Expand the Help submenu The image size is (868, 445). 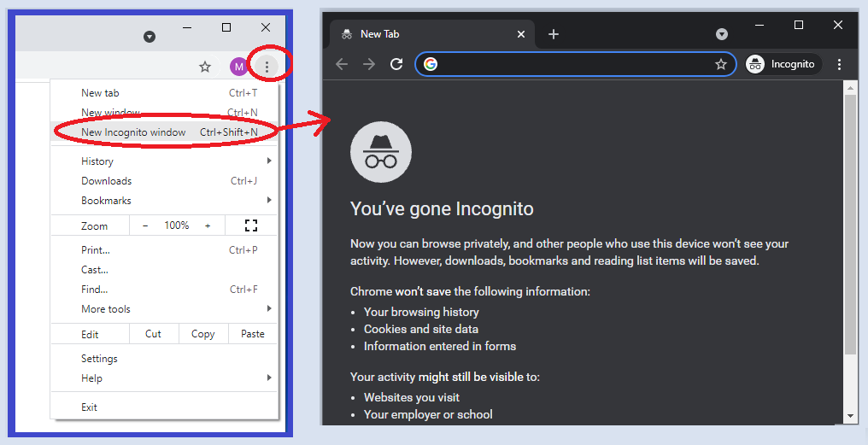(x=164, y=378)
